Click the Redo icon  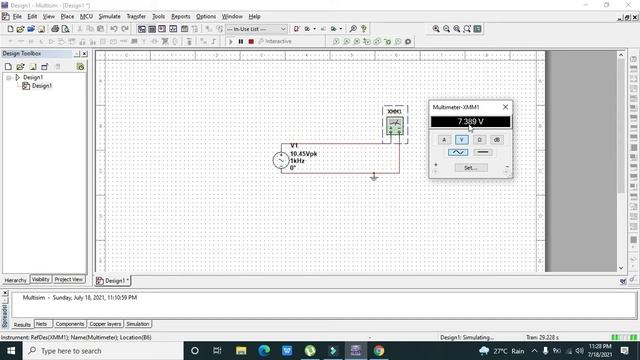(125, 29)
